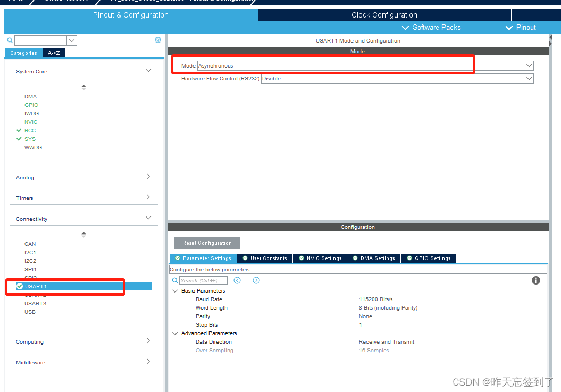561x392 pixels.
Task: Click the Reset Configuration button
Action: coord(207,243)
